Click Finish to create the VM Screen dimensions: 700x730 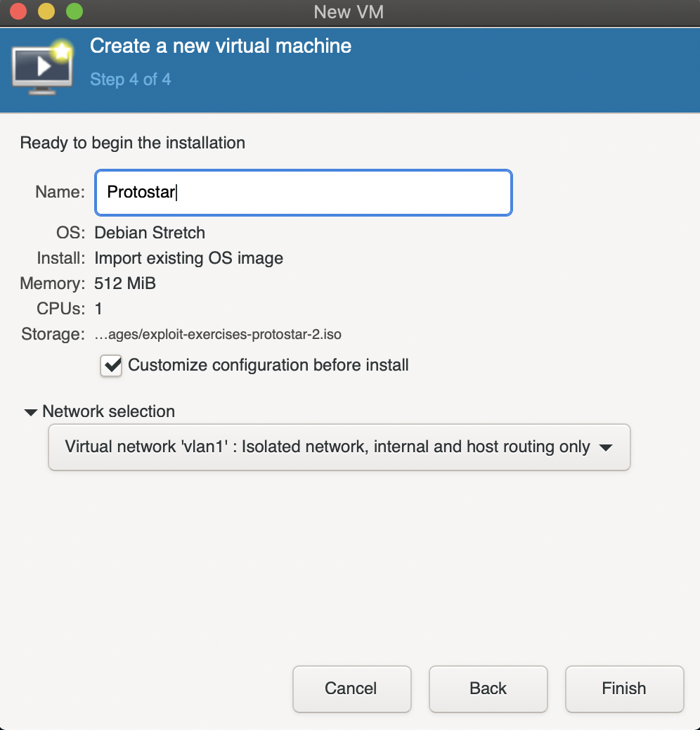(x=624, y=689)
